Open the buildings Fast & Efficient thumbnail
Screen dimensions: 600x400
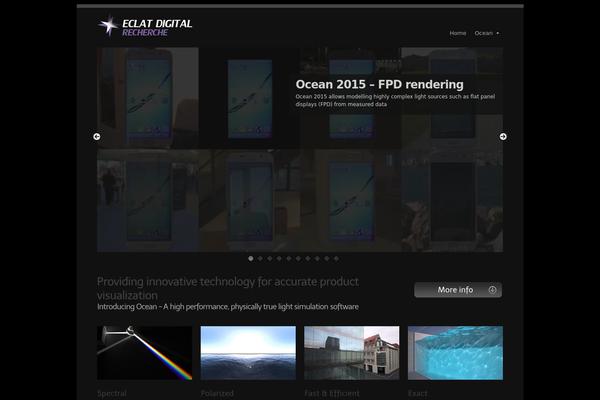352,353
